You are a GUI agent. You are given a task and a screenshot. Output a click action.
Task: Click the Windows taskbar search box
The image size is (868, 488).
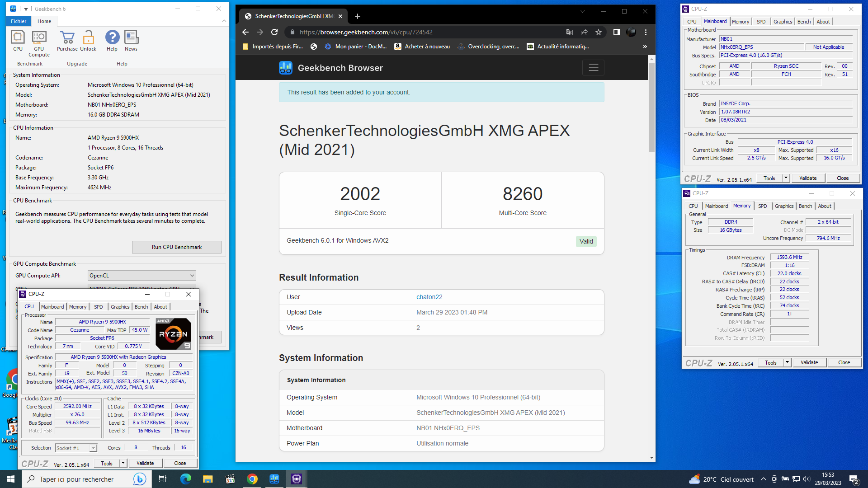tap(86, 479)
